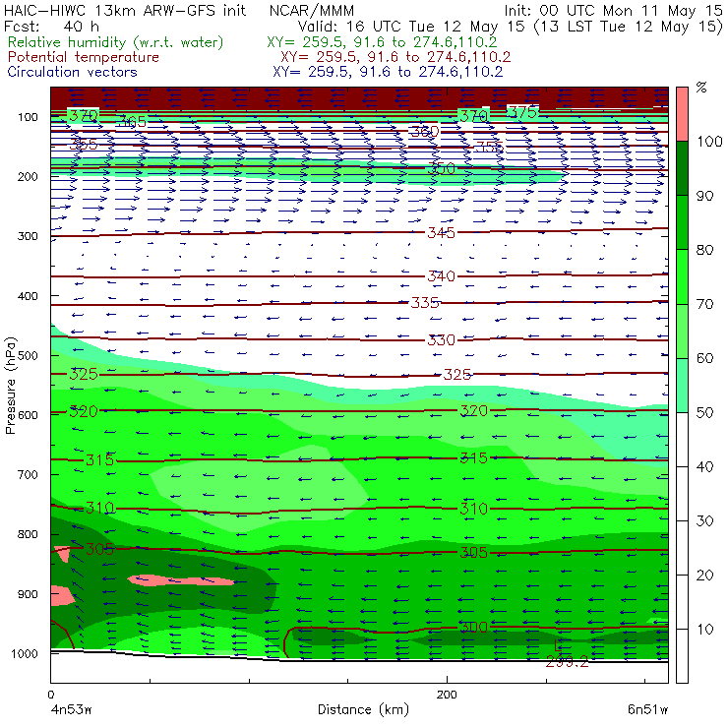Click the '330' potential temperature contour label
This screenshot has width=728, height=728.
pos(441,340)
